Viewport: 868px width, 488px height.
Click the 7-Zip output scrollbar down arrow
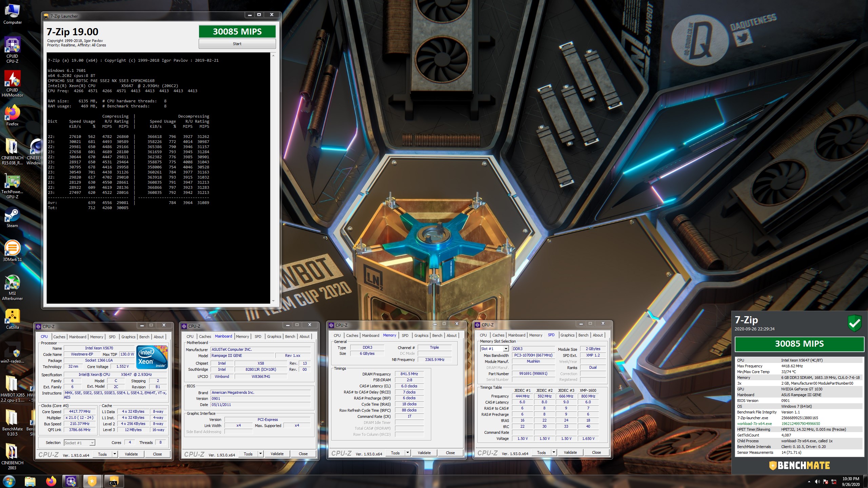pyautogui.click(x=273, y=301)
